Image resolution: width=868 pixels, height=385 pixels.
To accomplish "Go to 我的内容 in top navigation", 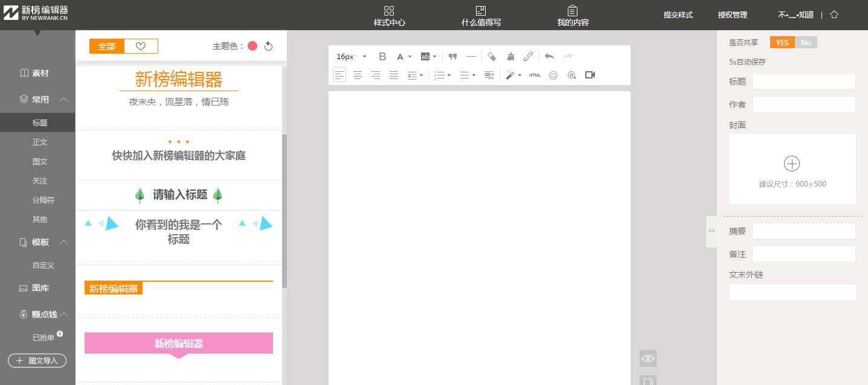I will 572,16.
